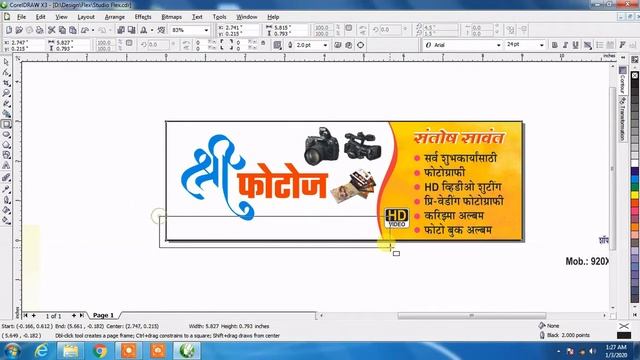This screenshot has width=640, height=360.
Task: Select the Zoom tool in toolbox
Action: click(x=6, y=93)
